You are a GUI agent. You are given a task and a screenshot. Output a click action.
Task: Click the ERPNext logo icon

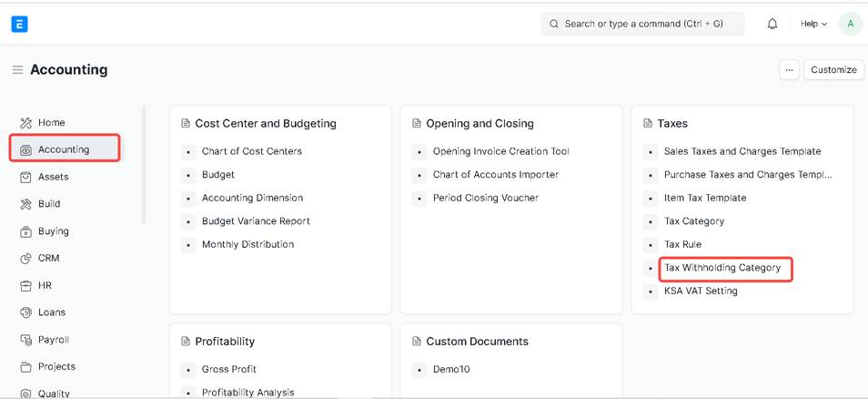pyautogui.click(x=19, y=24)
